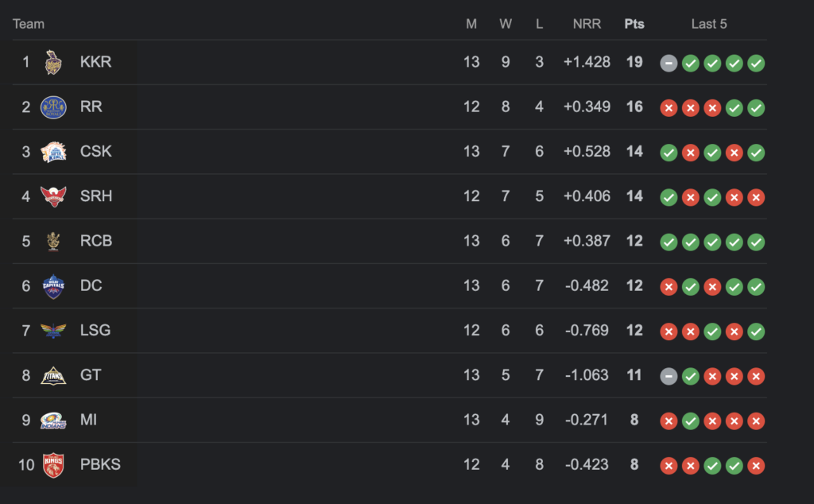
Task: Click the RCB team logo
Action: click(53, 241)
